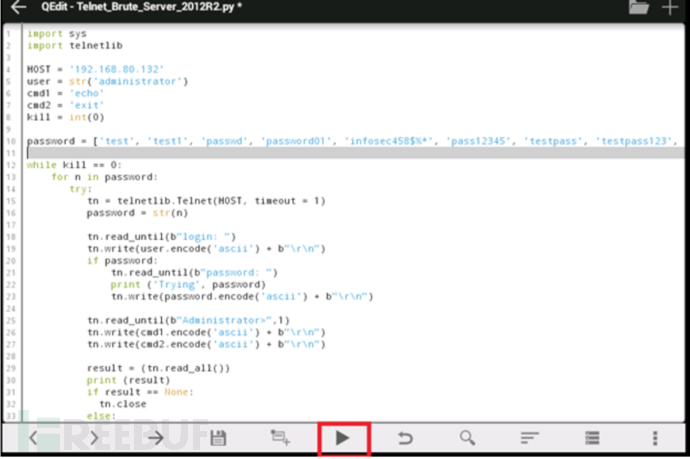690x459 pixels.
Task: Run script with play button
Action: pyautogui.click(x=344, y=438)
